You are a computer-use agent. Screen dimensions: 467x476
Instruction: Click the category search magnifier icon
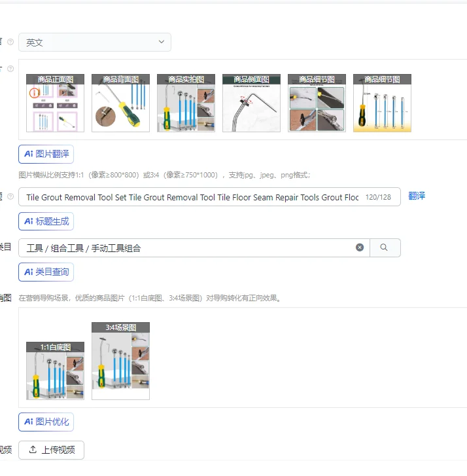[x=384, y=247]
